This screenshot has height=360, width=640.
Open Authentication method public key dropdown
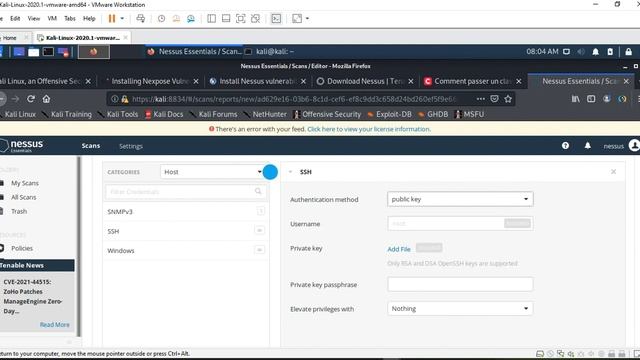[460, 199]
